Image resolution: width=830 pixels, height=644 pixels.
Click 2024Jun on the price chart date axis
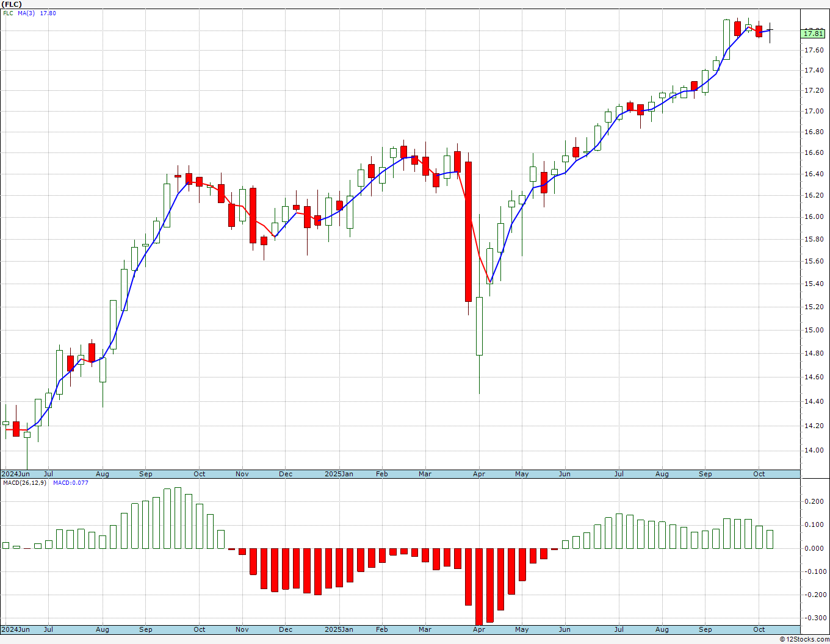pyautogui.click(x=15, y=474)
